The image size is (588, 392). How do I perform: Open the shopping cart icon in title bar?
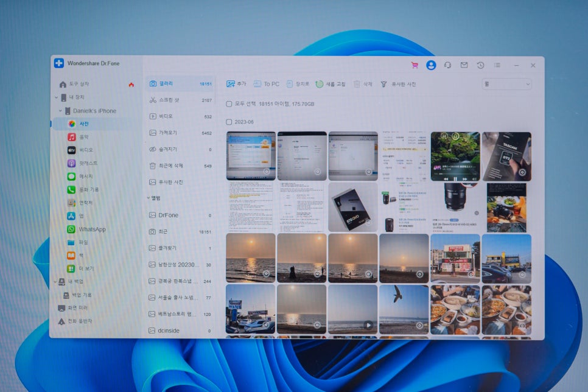[415, 65]
